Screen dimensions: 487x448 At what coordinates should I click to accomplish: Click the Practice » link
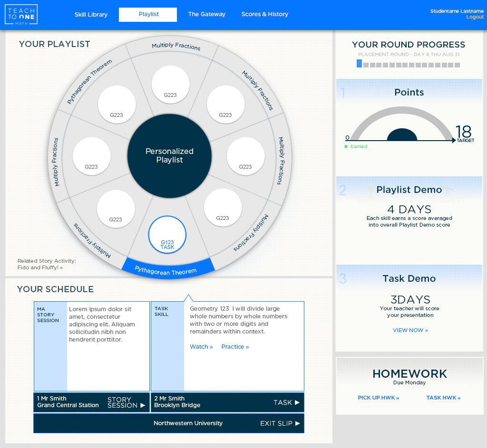click(x=235, y=346)
